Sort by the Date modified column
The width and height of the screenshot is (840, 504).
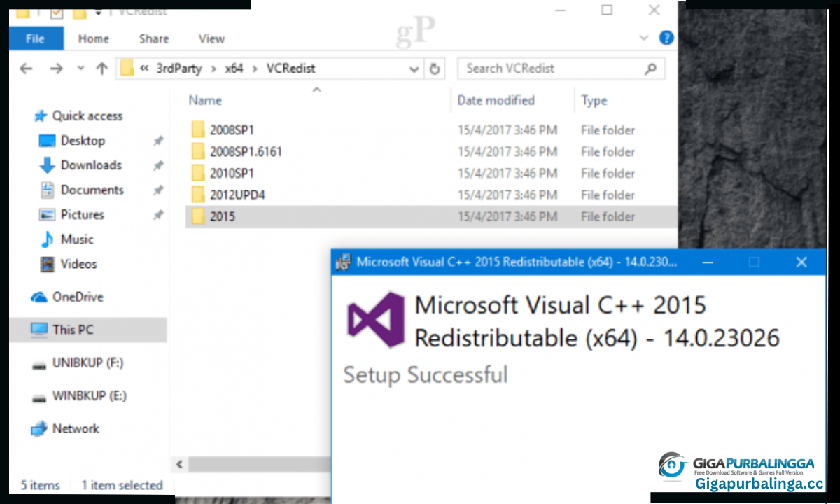(x=496, y=101)
